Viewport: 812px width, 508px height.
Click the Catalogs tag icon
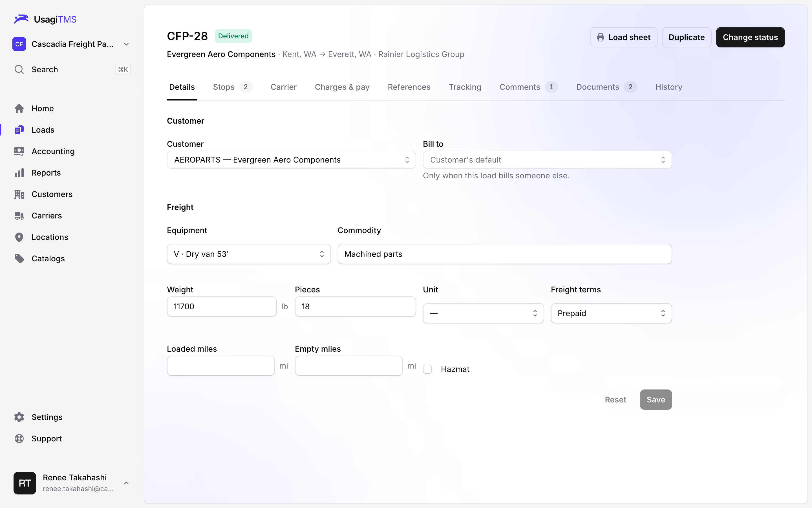pyautogui.click(x=19, y=259)
